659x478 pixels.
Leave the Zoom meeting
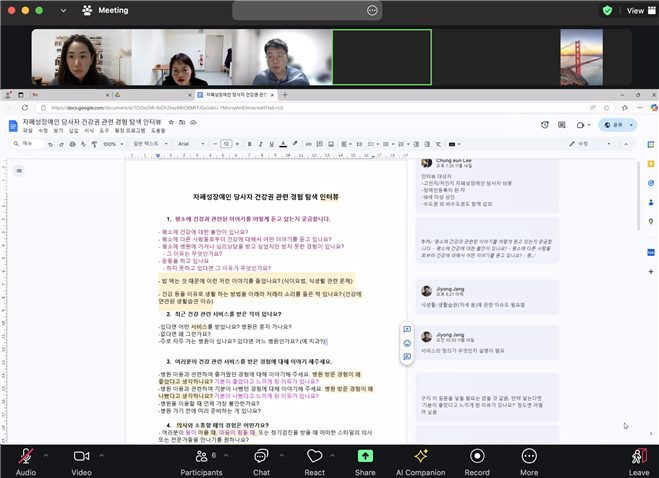pyautogui.click(x=639, y=462)
